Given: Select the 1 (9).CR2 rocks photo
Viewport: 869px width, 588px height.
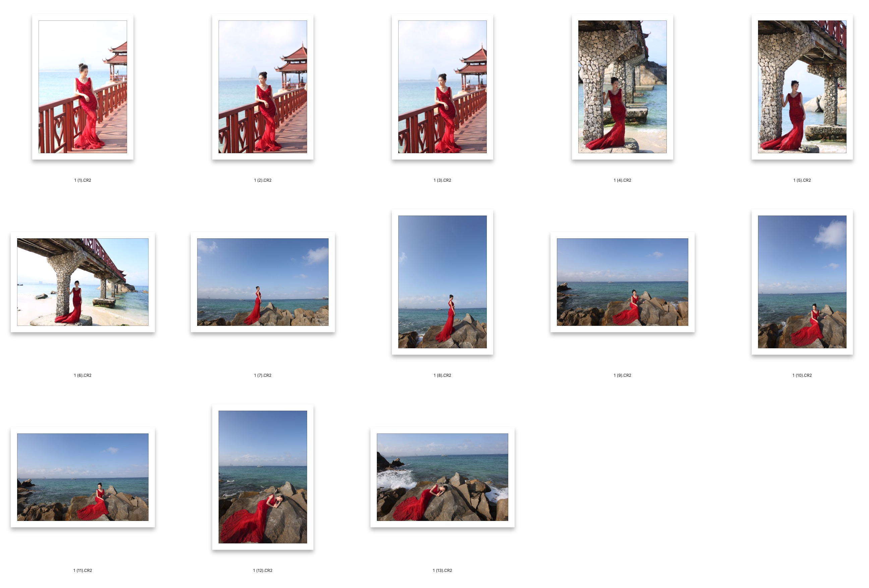Looking at the screenshot, I should coord(622,282).
